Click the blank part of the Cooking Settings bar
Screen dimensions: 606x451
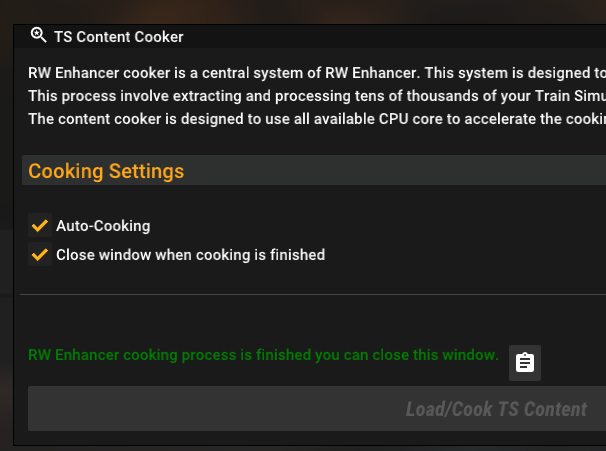pos(400,171)
